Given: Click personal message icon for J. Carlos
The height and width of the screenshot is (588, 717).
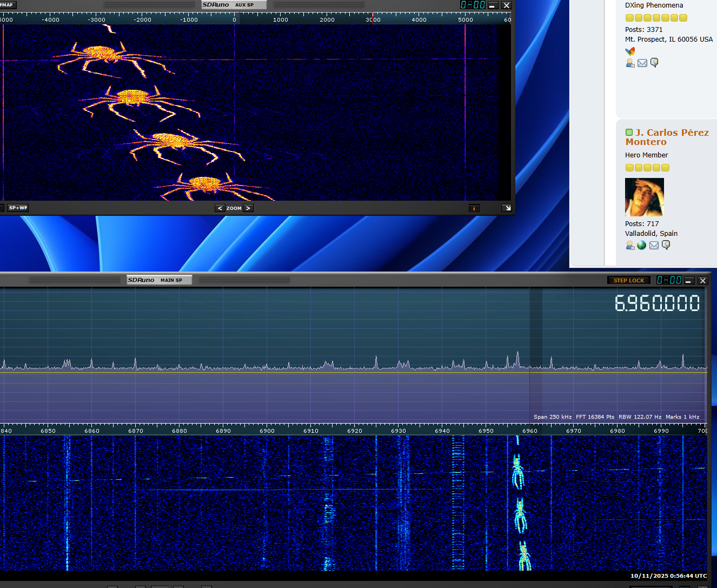Looking at the screenshot, I should point(666,245).
